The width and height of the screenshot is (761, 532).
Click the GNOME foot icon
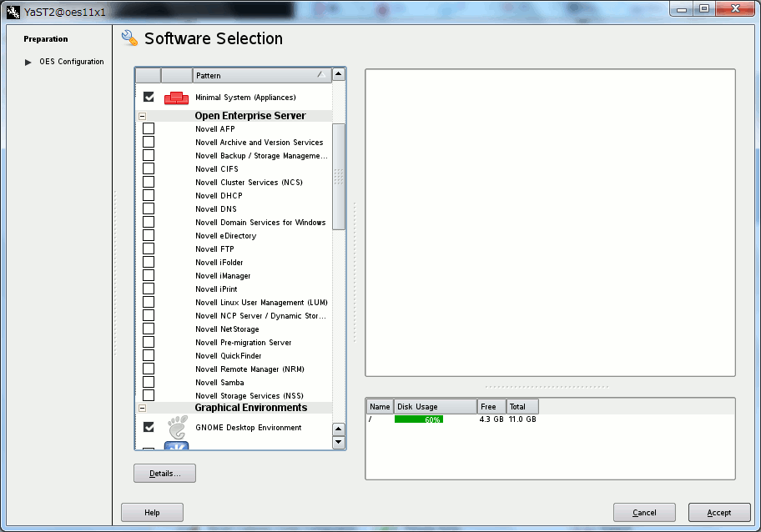[177, 427]
